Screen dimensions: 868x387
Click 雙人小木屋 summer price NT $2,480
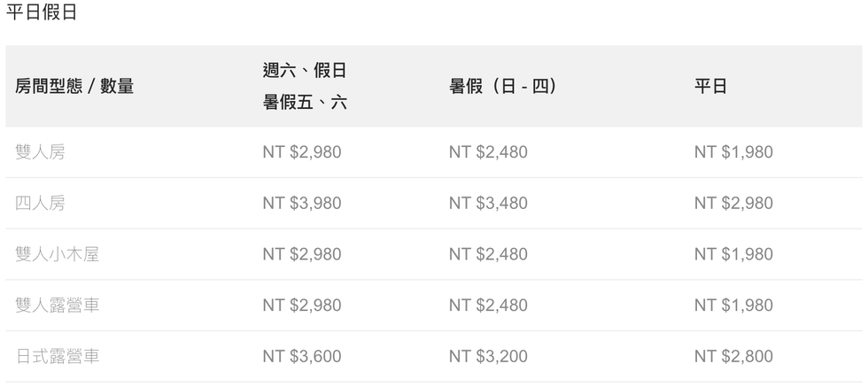[488, 254]
